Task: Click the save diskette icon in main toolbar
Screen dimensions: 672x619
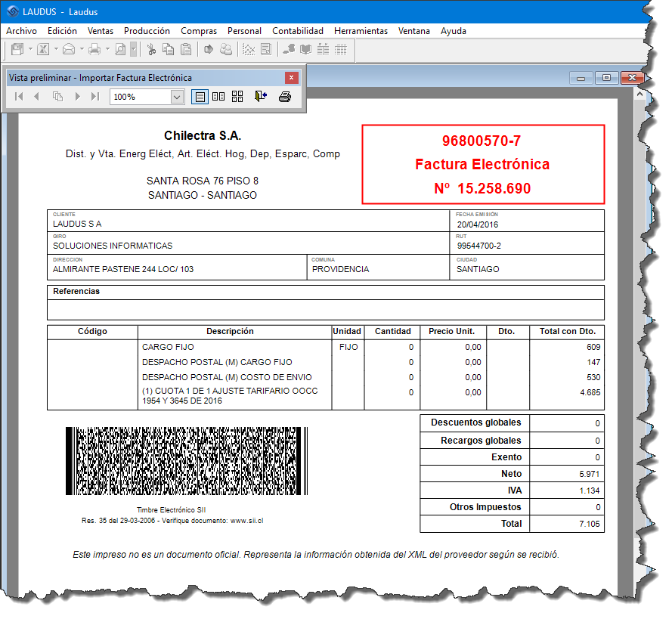Action: click(x=17, y=49)
